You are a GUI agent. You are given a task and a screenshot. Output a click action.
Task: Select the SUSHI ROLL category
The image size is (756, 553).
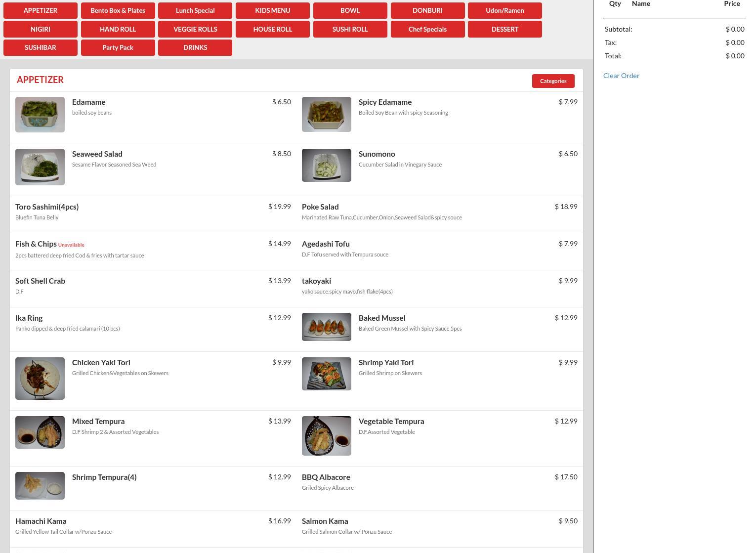click(350, 29)
